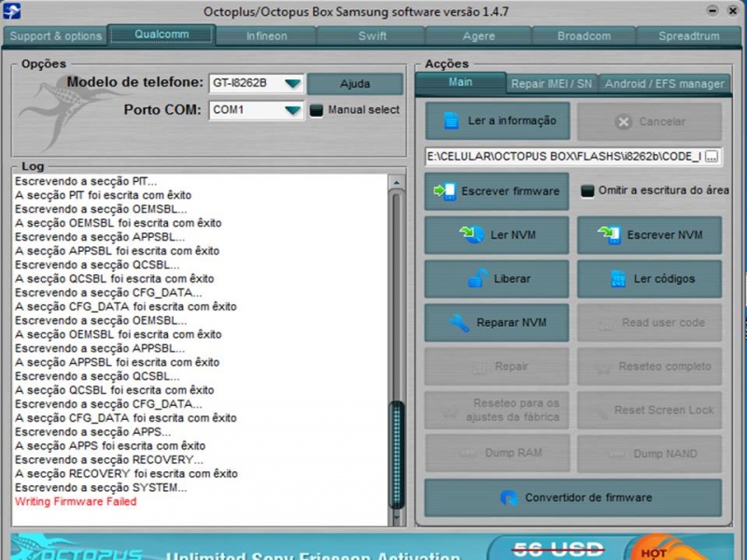
Task: Click the Reparar NVM wrench icon
Action: pos(459,322)
